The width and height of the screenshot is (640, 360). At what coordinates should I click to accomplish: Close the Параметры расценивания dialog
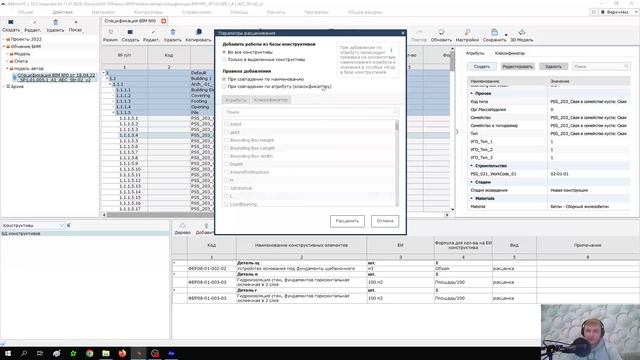click(x=402, y=33)
